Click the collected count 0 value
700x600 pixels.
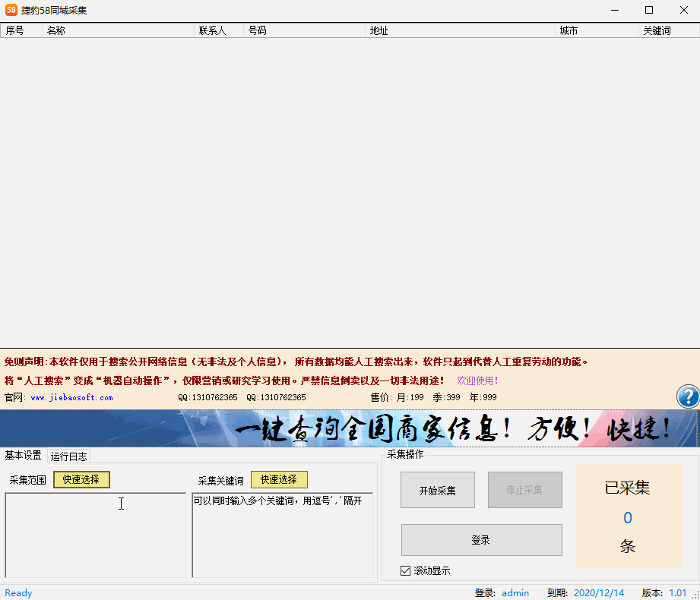[x=628, y=517]
